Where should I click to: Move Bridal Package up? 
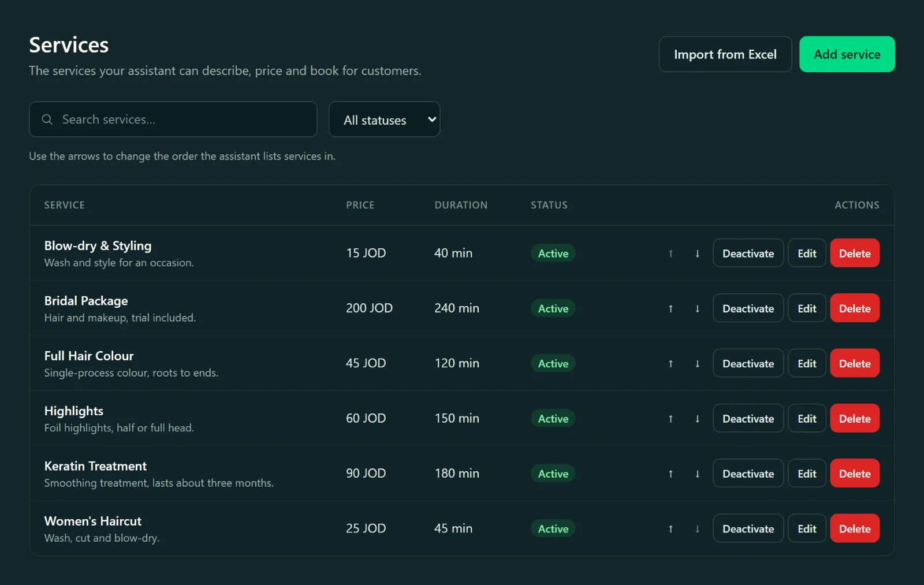pos(670,308)
